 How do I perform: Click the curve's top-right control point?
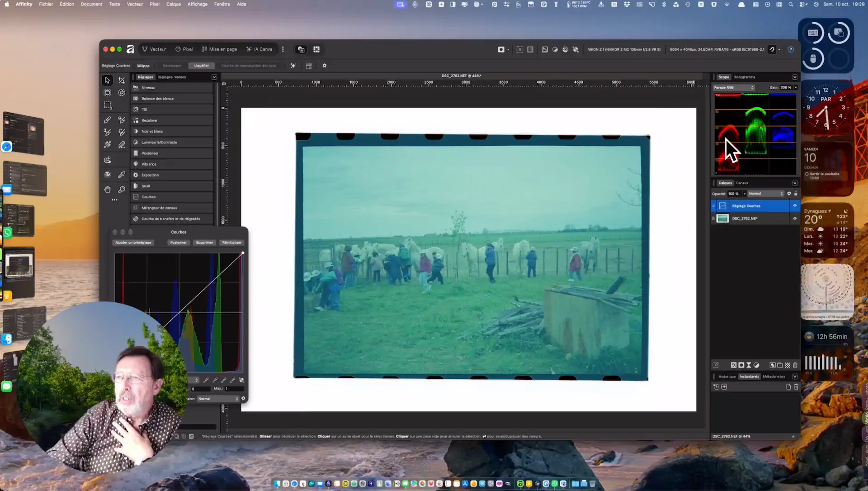243,253
